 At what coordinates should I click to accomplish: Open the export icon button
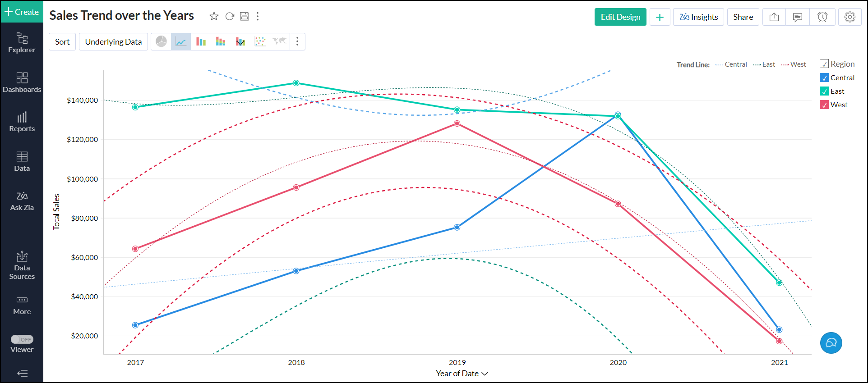(774, 17)
